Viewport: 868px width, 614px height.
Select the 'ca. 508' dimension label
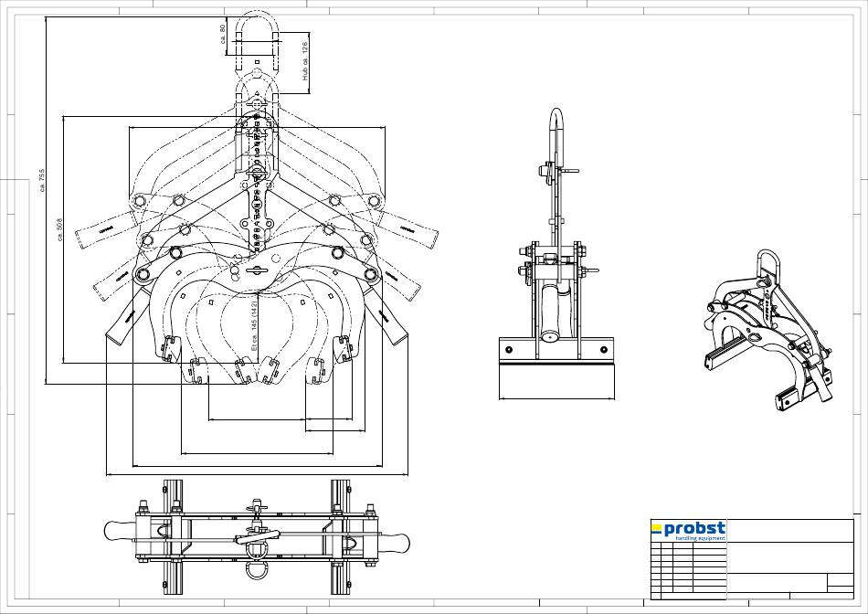[60, 228]
